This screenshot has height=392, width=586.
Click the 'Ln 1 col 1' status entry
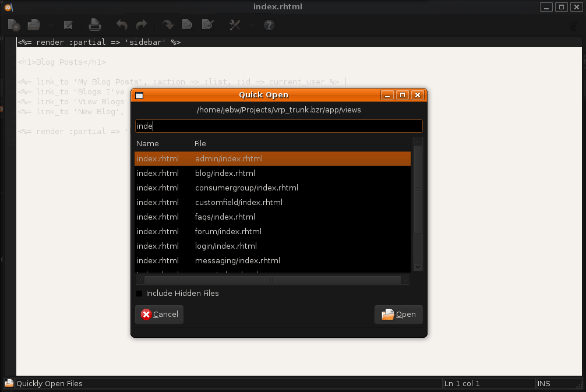coord(461,383)
